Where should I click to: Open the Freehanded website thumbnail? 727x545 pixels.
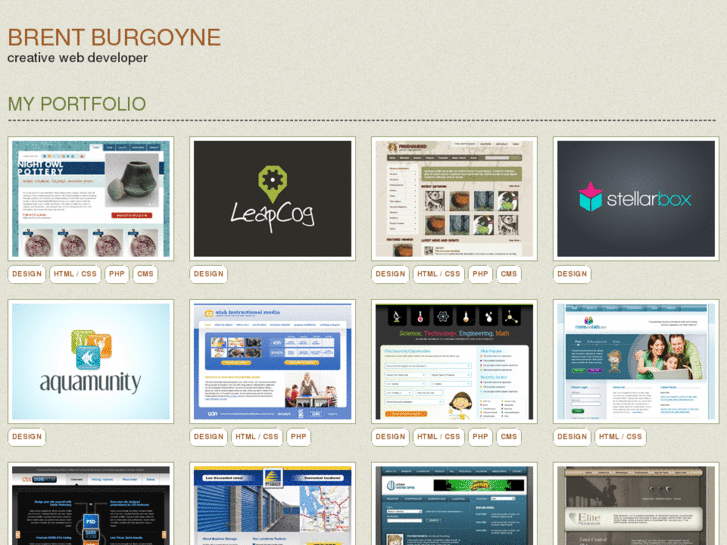click(x=454, y=199)
